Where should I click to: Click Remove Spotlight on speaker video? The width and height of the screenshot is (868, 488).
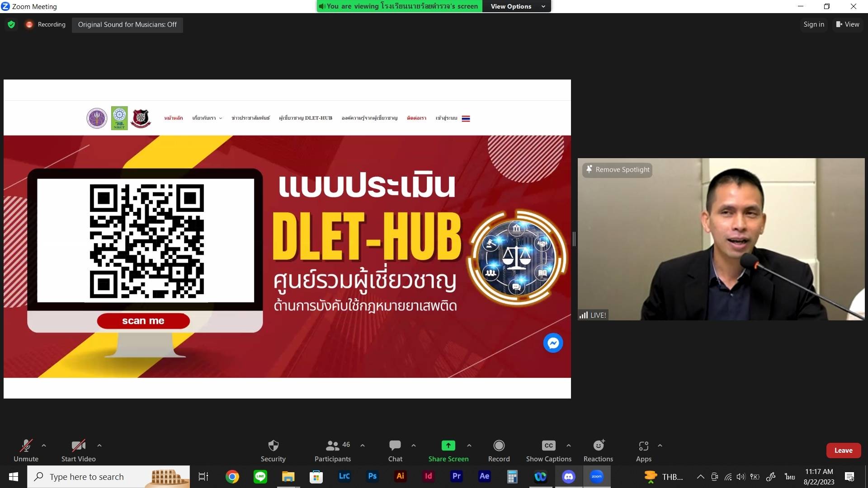click(x=618, y=169)
